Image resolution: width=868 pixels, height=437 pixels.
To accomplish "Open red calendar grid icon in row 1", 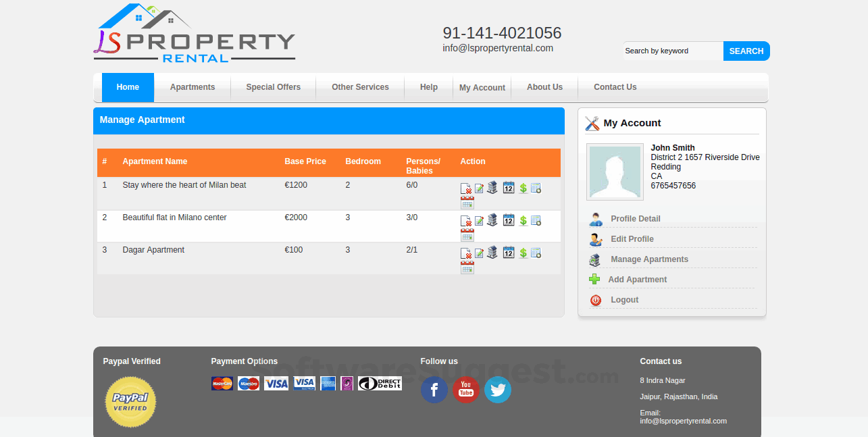I will [467, 203].
